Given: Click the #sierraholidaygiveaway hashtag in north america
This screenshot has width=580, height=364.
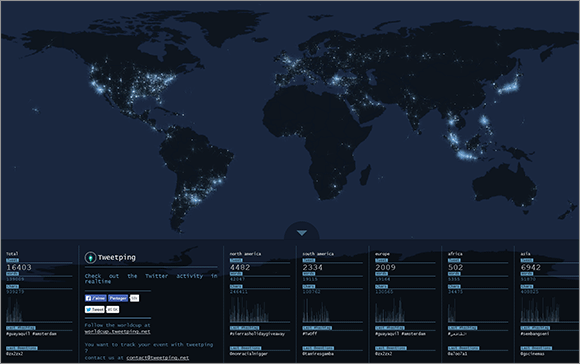Looking at the screenshot, I should (x=257, y=334).
